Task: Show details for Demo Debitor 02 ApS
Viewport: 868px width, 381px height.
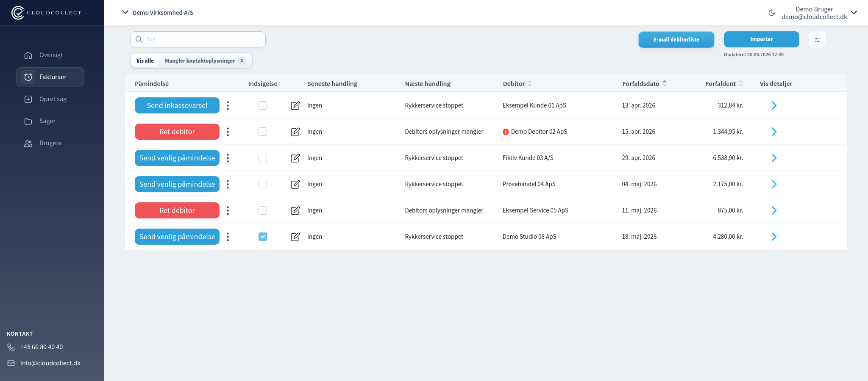Action: click(x=774, y=132)
